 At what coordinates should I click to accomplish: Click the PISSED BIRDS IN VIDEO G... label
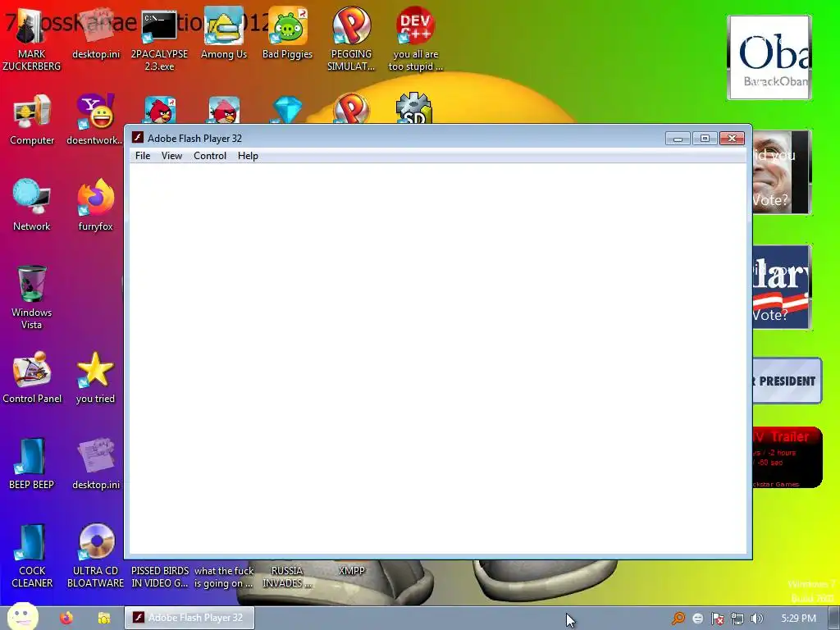pos(160,577)
